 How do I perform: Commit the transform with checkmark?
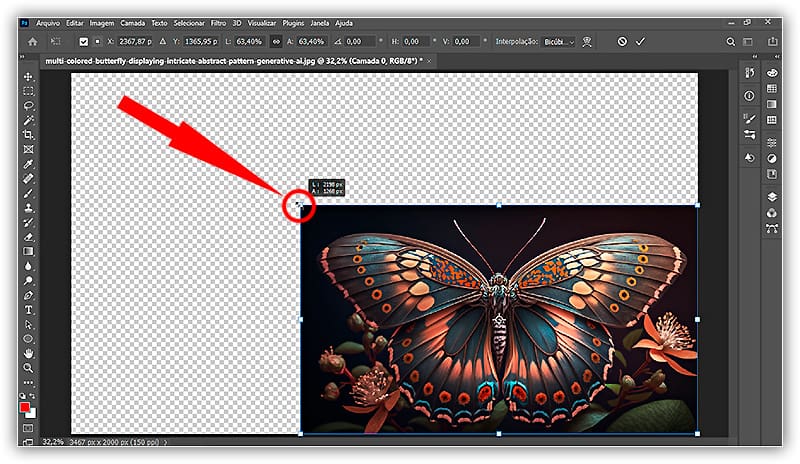[640, 42]
